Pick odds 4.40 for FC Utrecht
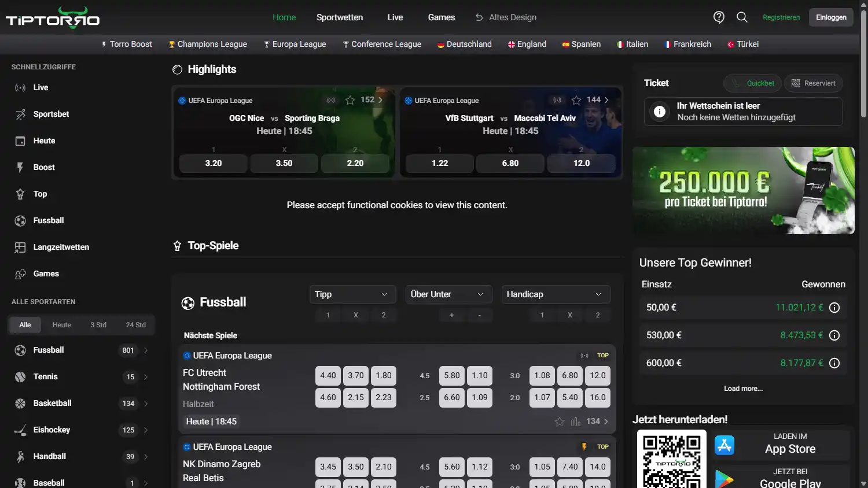This screenshot has width=868, height=488. click(x=328, y=376)
